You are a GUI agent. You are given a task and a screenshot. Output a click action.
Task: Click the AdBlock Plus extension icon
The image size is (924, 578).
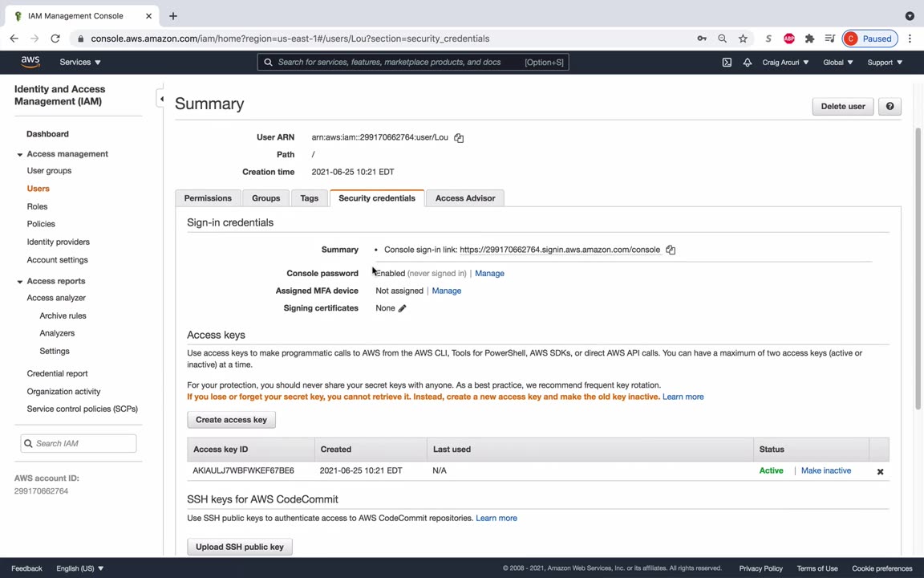coord(789,39)
